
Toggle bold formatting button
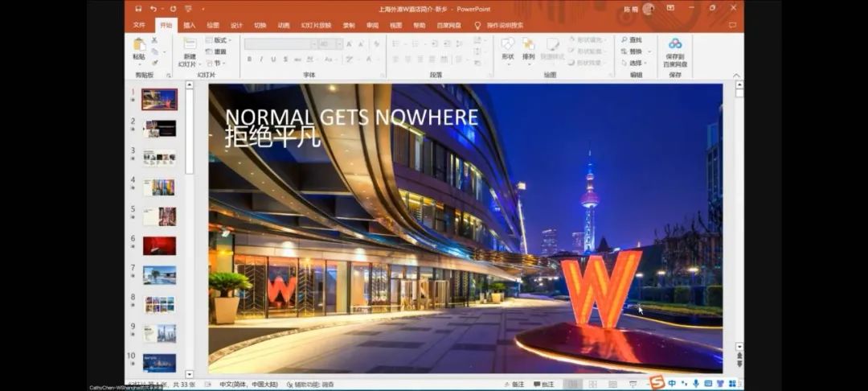point(249,59)
